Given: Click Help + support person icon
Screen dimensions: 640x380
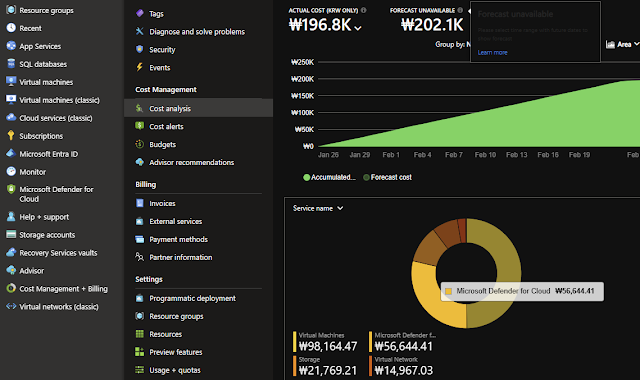Looking at the screenshot, I should [11, 217].
